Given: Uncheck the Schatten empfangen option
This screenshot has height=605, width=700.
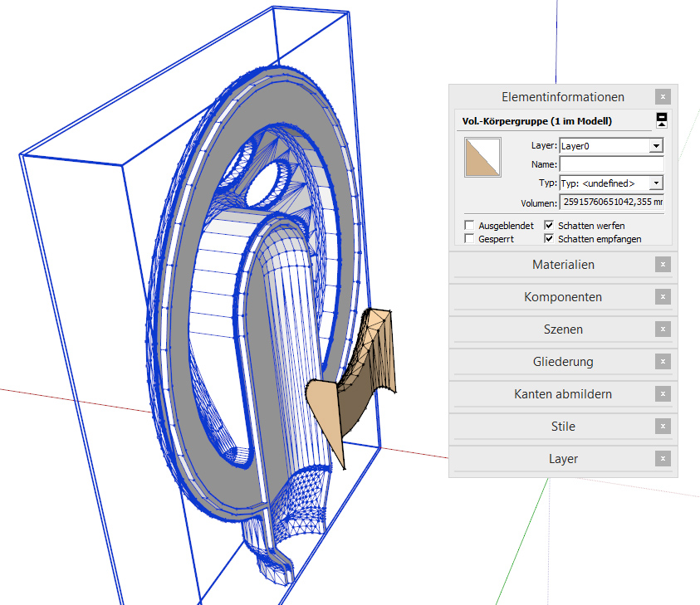Looking at the screenshot, I should pos(549,239).
